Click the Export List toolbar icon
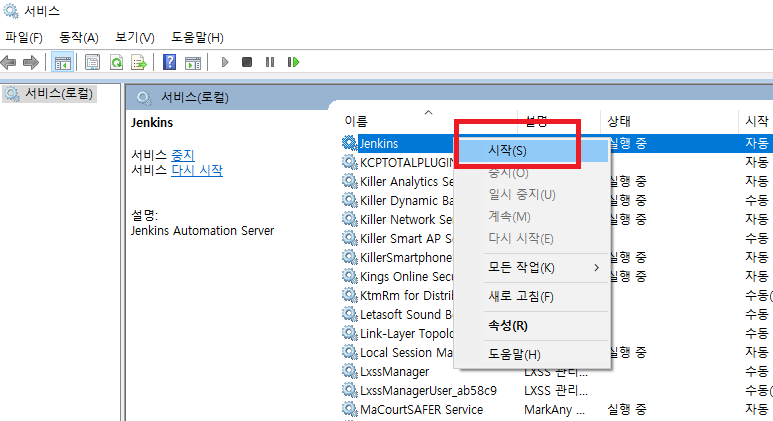 point(139,62)
